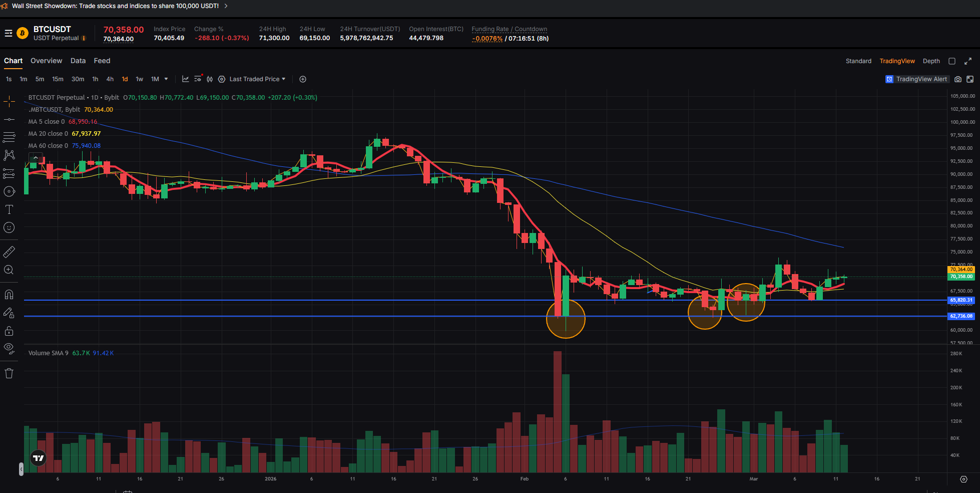Switch to the Chart tab

coord(14,61)
